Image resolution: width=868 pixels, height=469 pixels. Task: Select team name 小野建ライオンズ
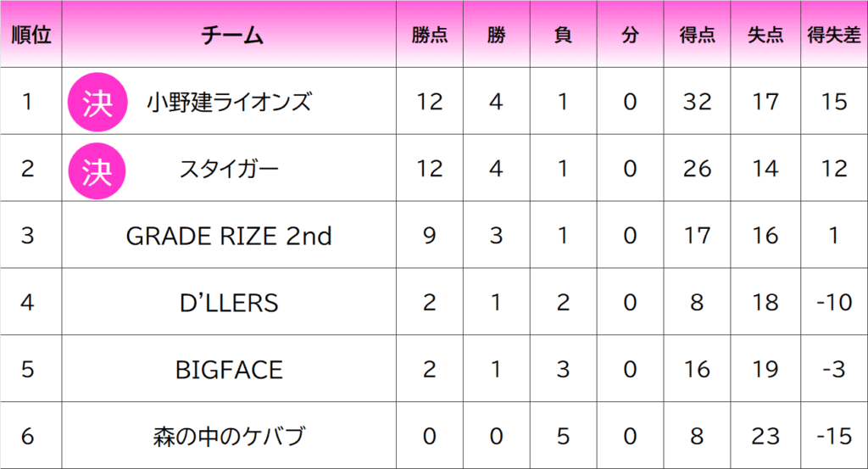click(229, 102)
